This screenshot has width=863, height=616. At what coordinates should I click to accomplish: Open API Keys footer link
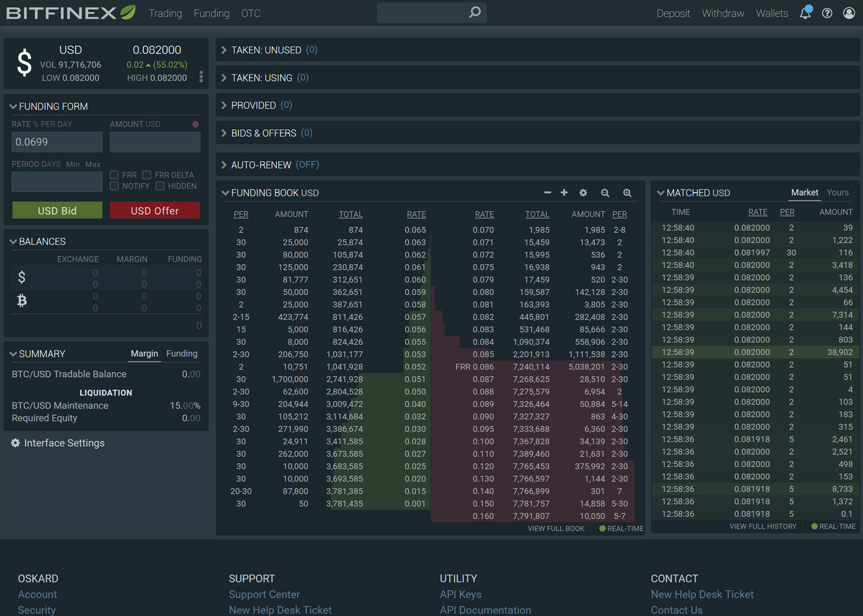click(x=460, y=594)
